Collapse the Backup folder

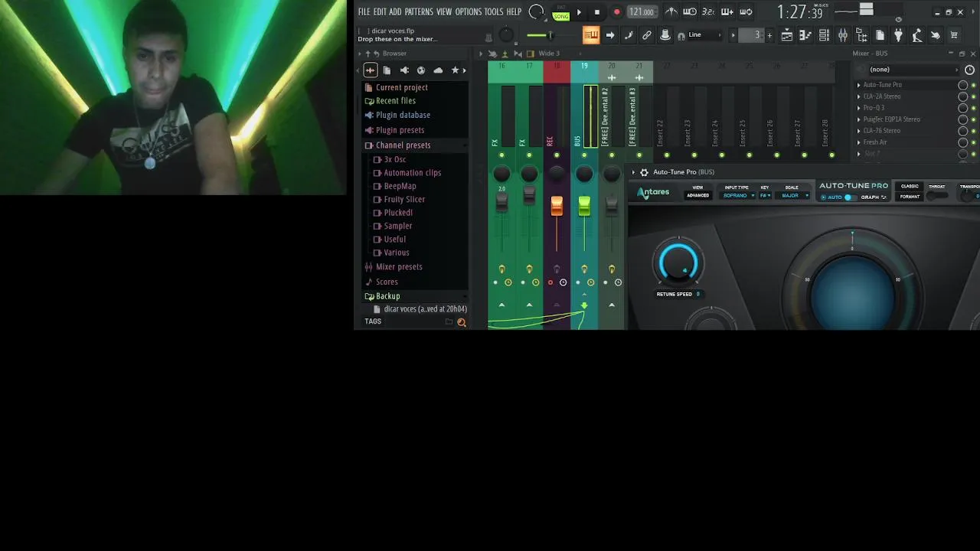pos(382,296)
